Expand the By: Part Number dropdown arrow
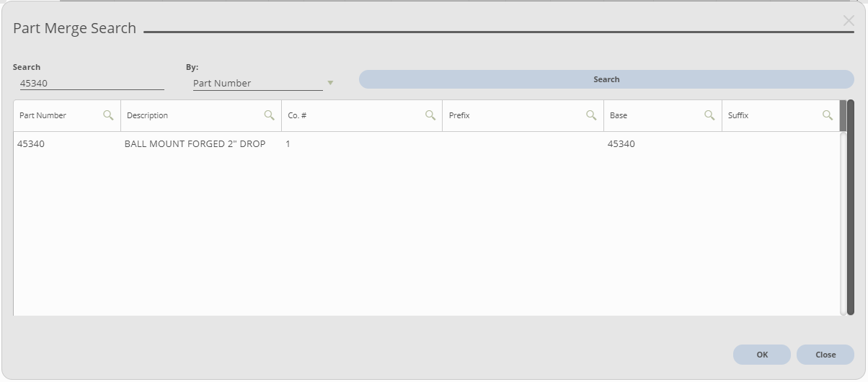Screen dimensions: 868x382 point(330,83)
